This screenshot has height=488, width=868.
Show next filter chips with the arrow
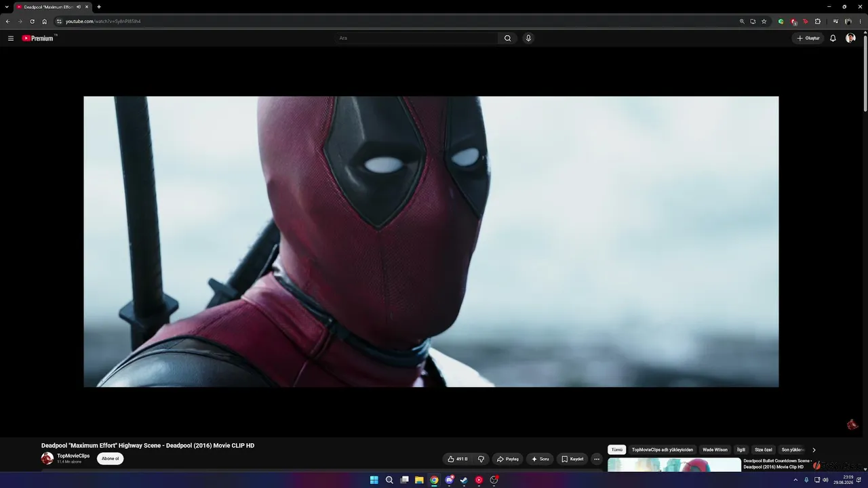click(x=814, y=449)
